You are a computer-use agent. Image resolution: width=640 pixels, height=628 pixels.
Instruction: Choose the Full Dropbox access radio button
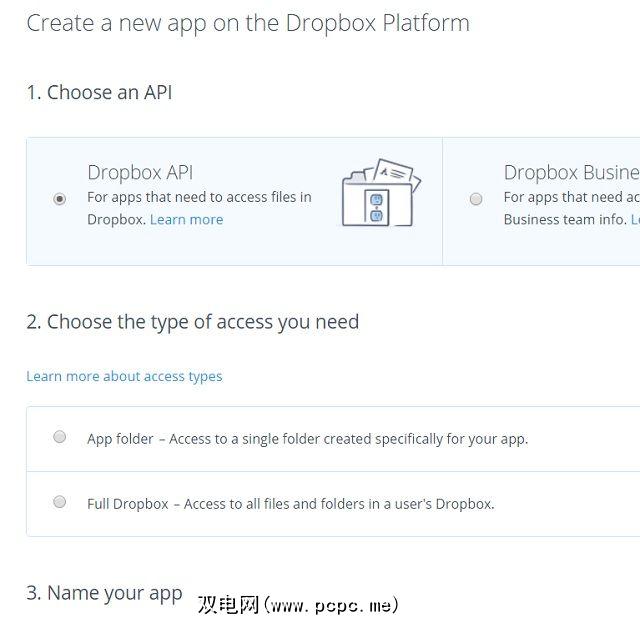pos(60,502)
